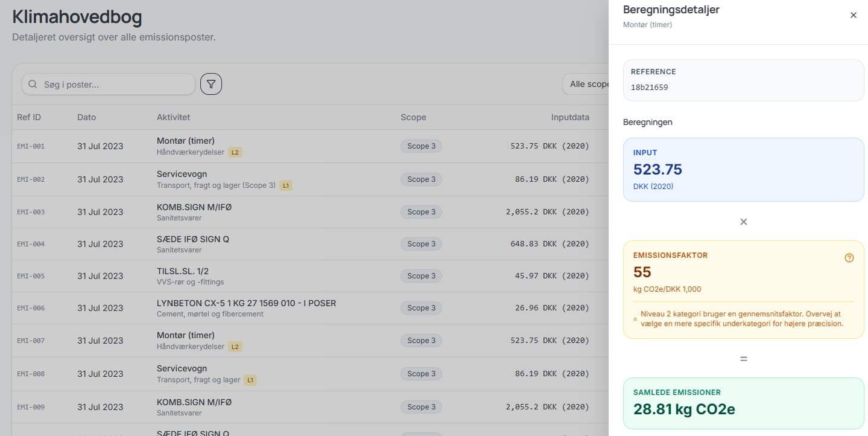Viewport: 868px width, 436px height.
Task: Click the Scope 3 badge in row EMI-005
Action: (421, 276)
